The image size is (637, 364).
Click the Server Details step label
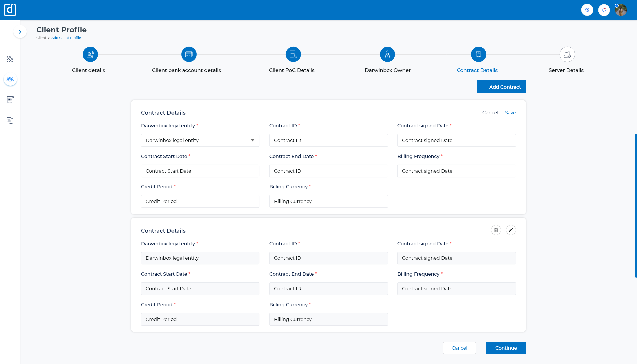coord(566,70)
